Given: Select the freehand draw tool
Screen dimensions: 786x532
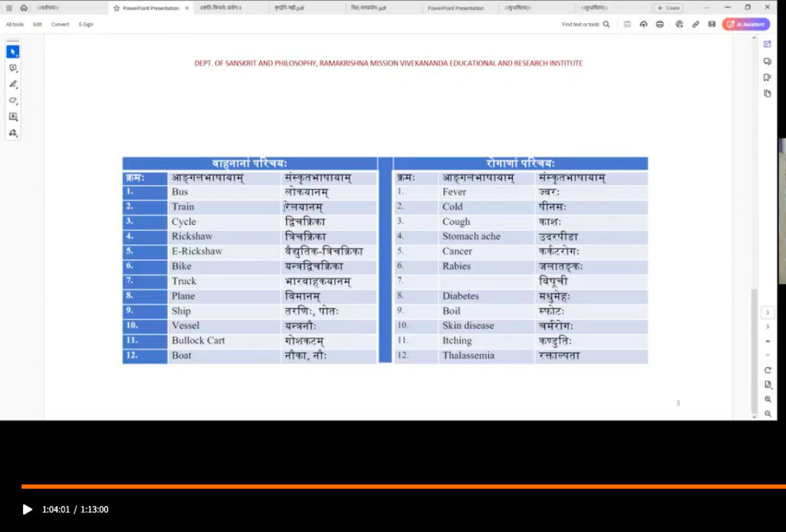Looking at the screenshot, I should 13,101.
